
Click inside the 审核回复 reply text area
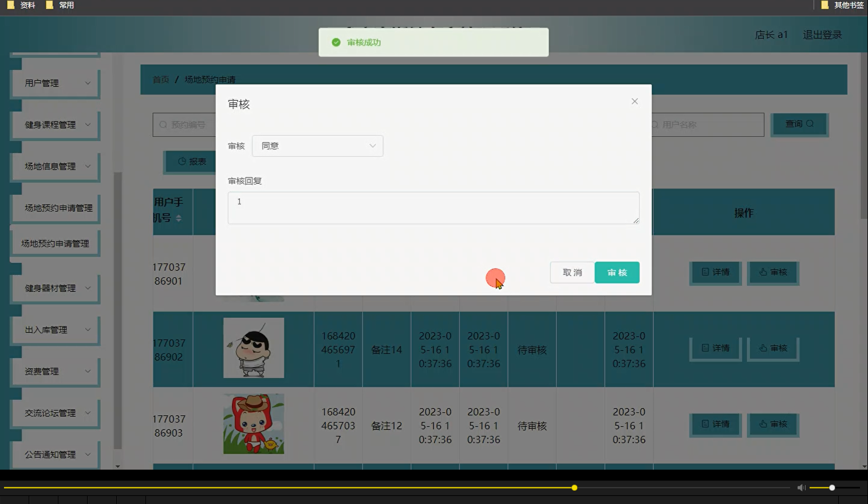click(433, 207)
